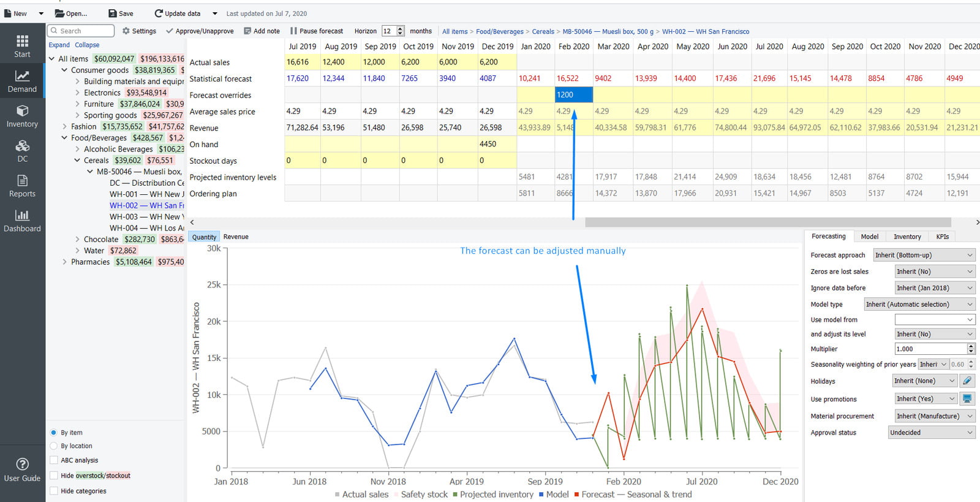Expand the Chocolate category

coord(77,239)
